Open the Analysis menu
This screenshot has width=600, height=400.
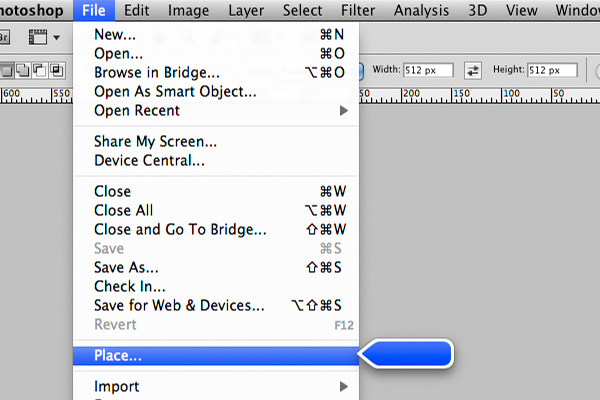421,10
